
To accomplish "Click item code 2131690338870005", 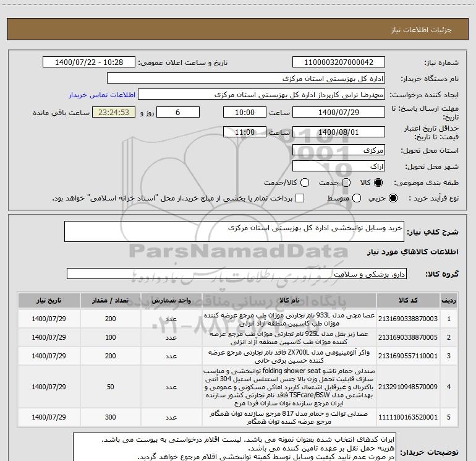I will 408,337.
